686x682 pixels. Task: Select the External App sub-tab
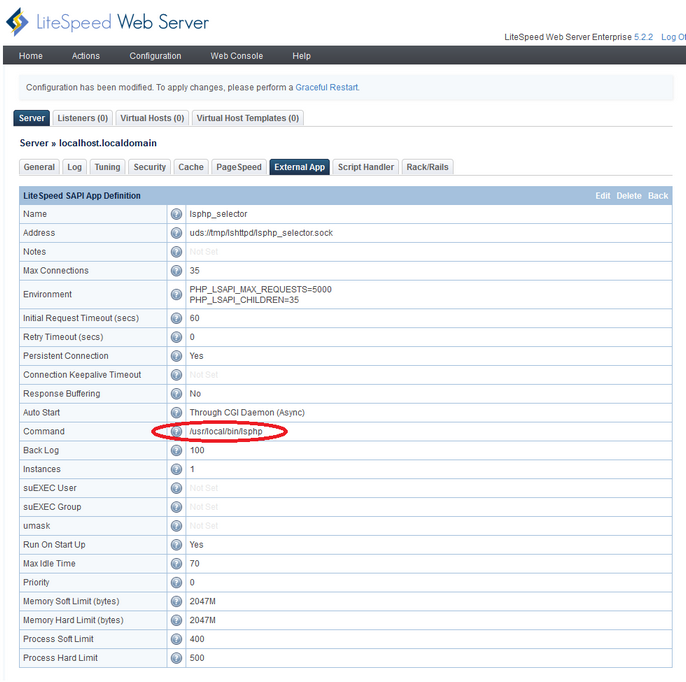(299, 167)
